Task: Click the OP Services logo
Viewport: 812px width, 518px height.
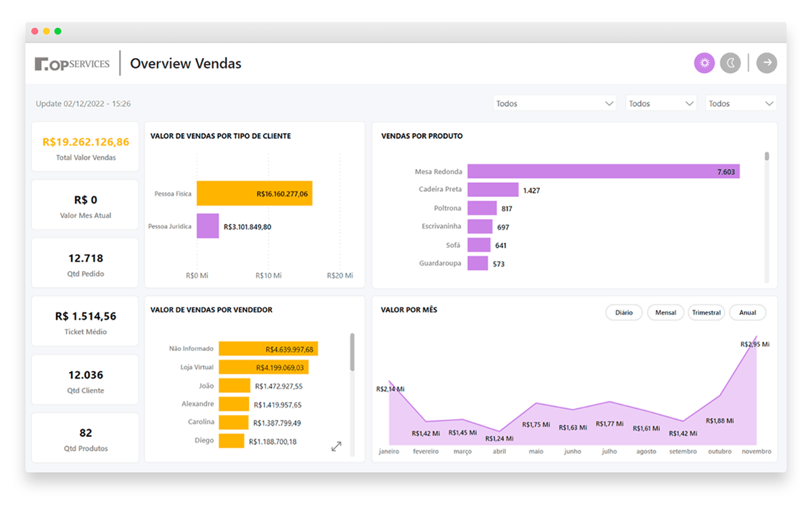Action: pos(72,64)
